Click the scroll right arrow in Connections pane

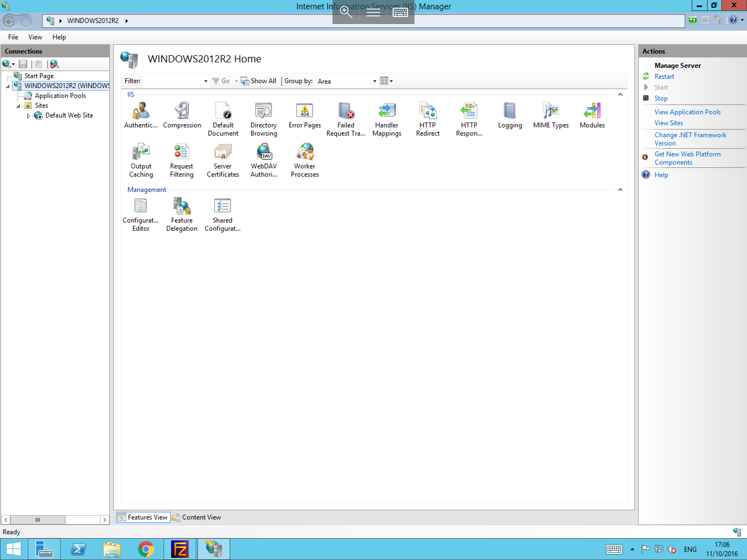tap(105, 520)
